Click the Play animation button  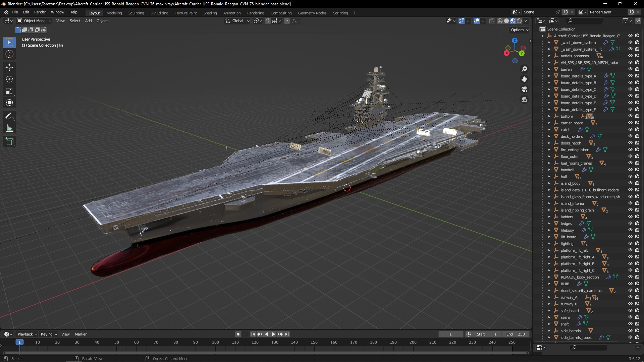click(273, 334)
